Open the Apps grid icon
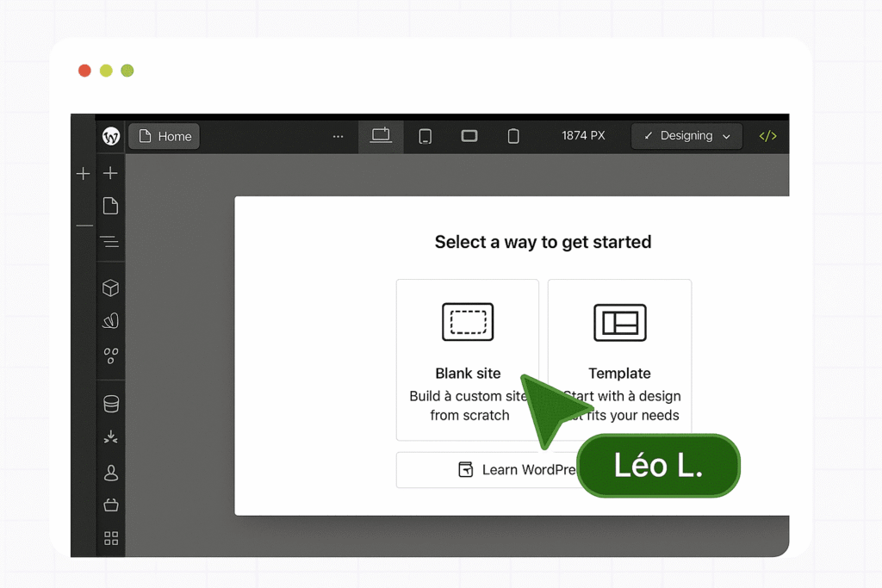The width and height of the screenshot is (882, 588). pyautogui.click(x=110, y=538)
